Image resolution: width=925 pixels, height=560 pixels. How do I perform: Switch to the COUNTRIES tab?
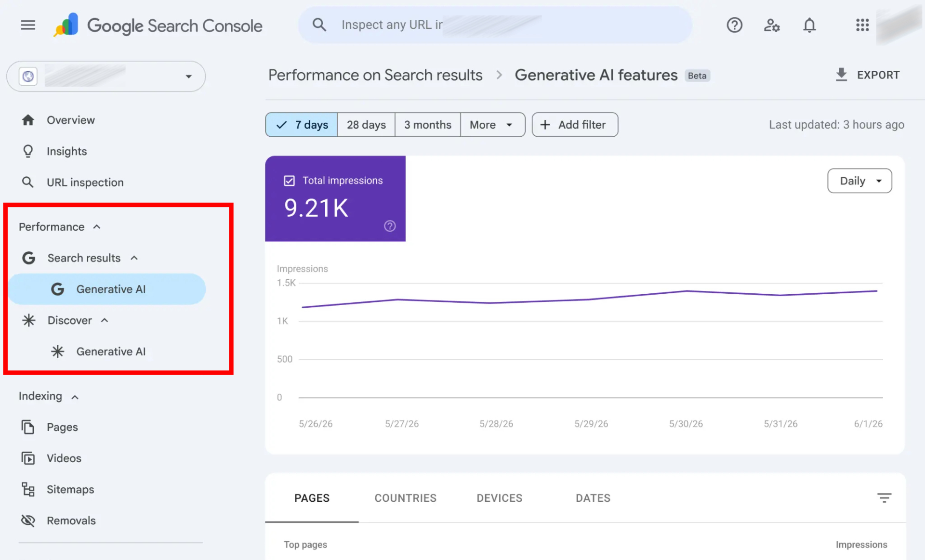pyautogui.click(x=405, y=498)
